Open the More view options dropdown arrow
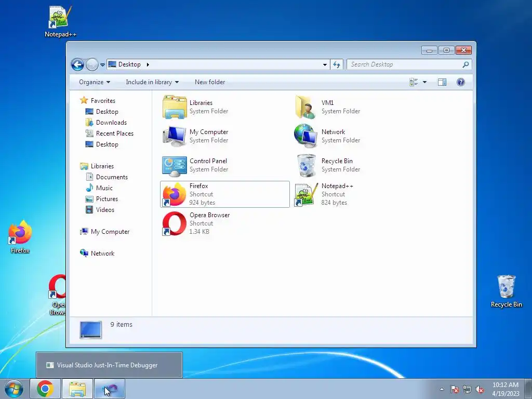 (424, 82)
